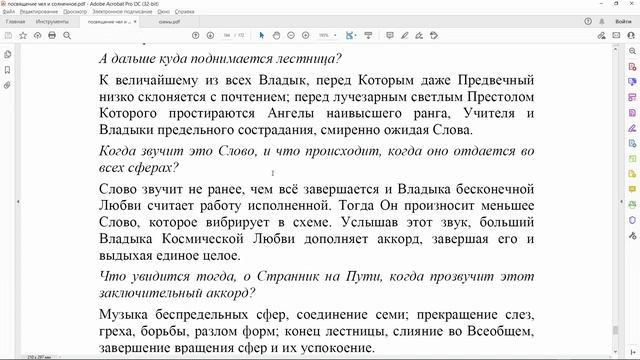This screenshot has width=640, height=360.
Task: Open page thumbnails panel in left sidebar
Action: coord(7,54)
